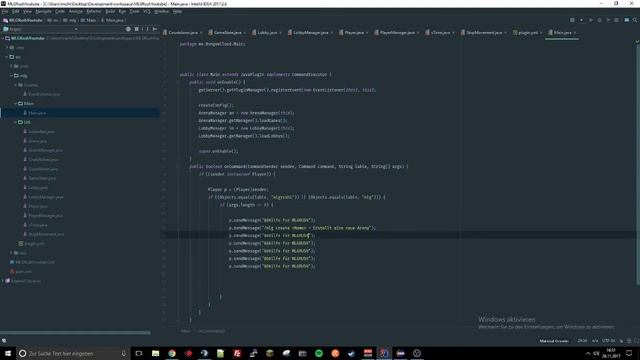Open the VCS menu
The height and width of the screenshot is (360, 640).
point(147,11)
